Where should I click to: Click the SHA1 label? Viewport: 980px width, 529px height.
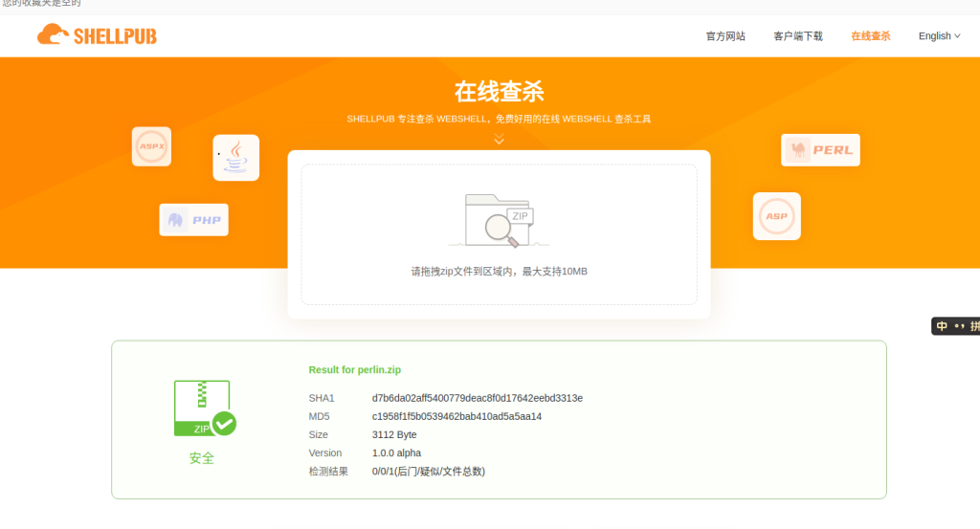coord(322,398)
